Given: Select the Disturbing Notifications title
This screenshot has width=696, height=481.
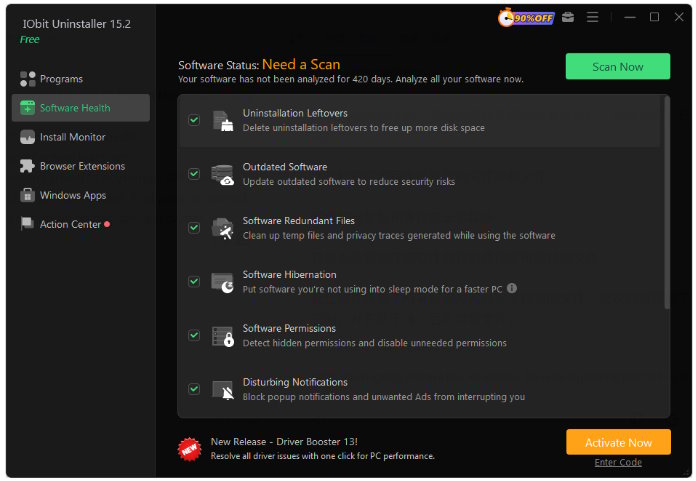Looking at the screenshot, I should [295, 382].
